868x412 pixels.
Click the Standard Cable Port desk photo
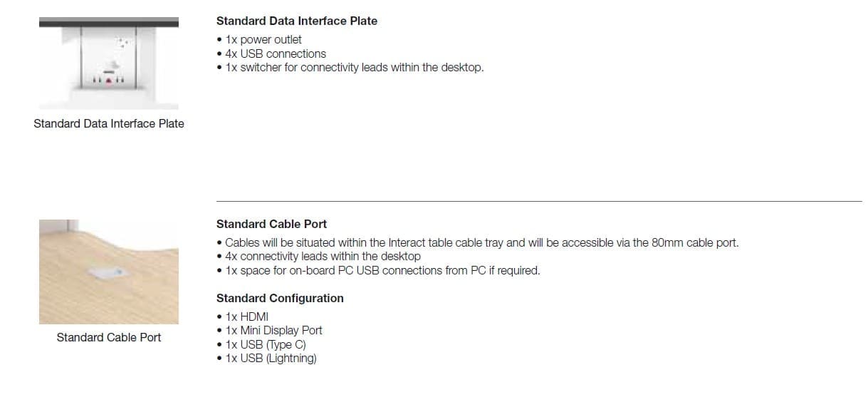pos(109,272)
